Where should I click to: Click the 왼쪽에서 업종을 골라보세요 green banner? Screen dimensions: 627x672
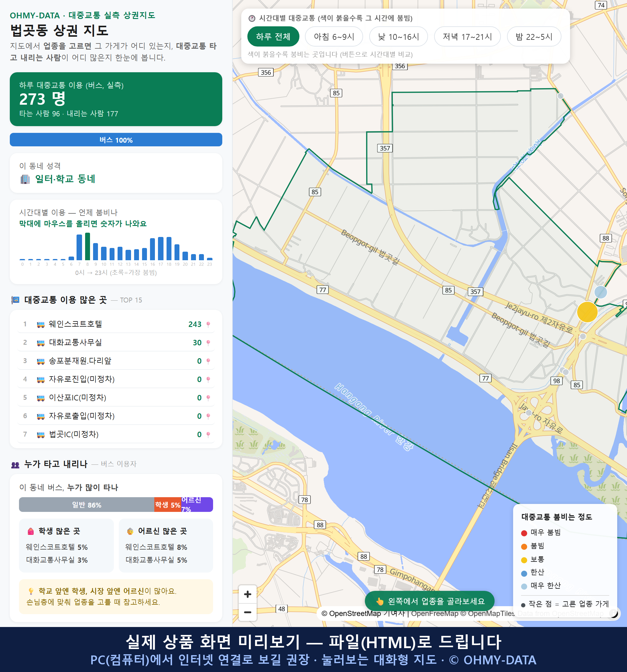tap(429, 601)
